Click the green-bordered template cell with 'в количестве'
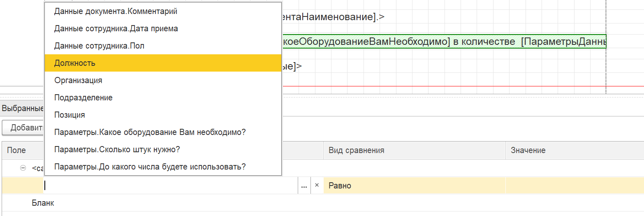644x216 pixels. (444, 42)
